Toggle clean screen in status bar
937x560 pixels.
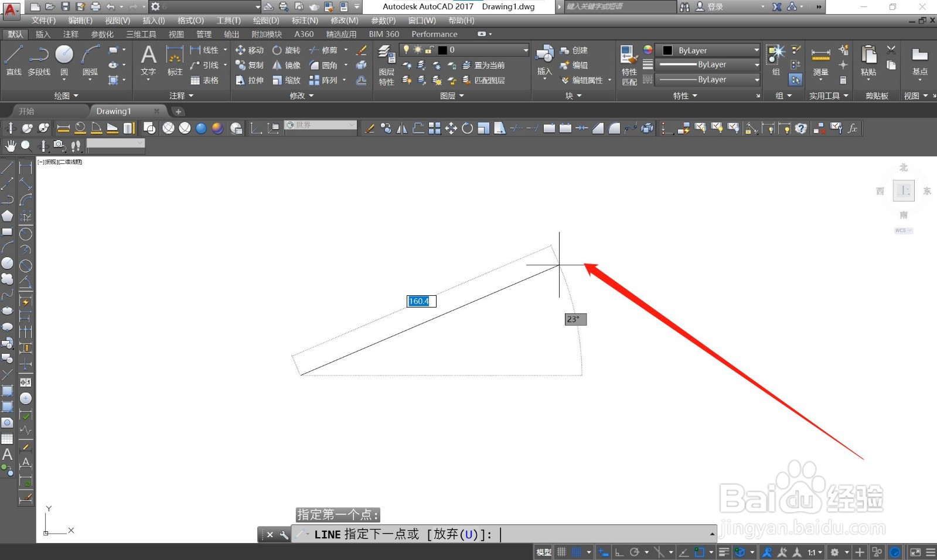click(x=915, y=552)
